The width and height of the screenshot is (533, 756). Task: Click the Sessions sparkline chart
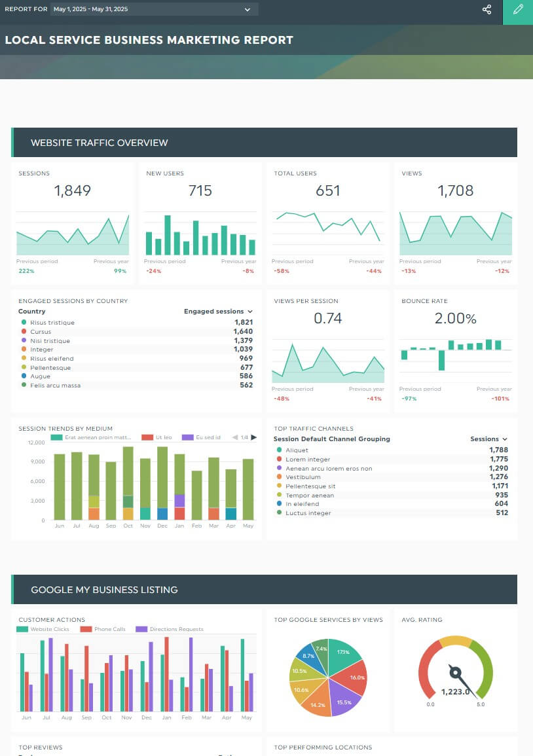73,234
